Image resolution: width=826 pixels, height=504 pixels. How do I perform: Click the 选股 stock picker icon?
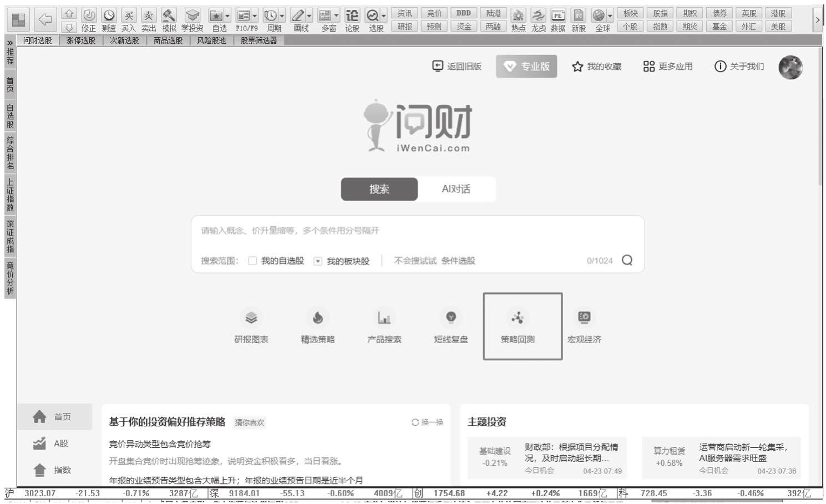373,16
